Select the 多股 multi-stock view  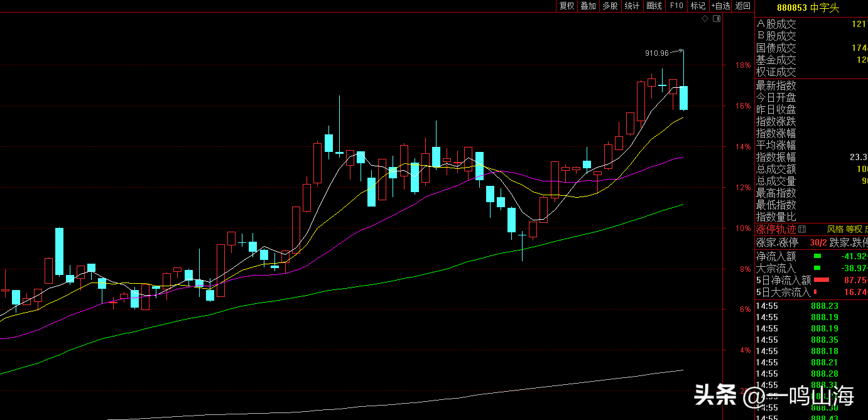(x=610, y=6)
